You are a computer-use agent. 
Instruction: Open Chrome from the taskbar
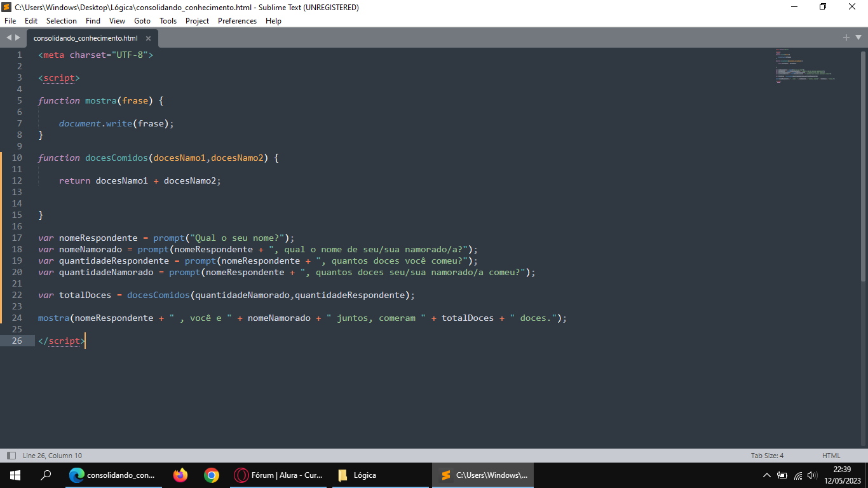[212, 475]
